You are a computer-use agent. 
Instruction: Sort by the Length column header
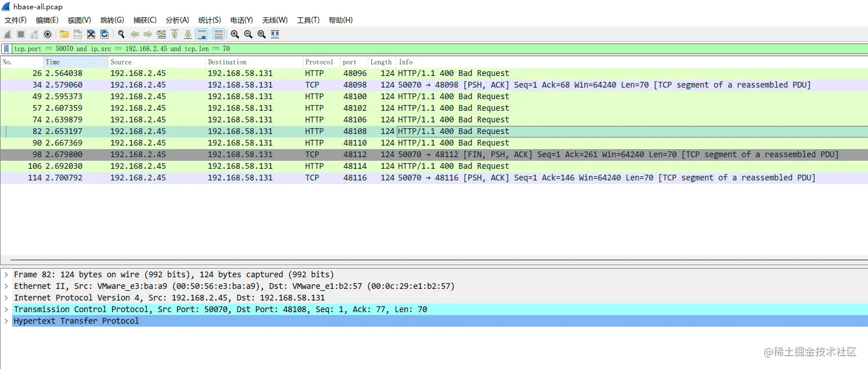point(382,62)
